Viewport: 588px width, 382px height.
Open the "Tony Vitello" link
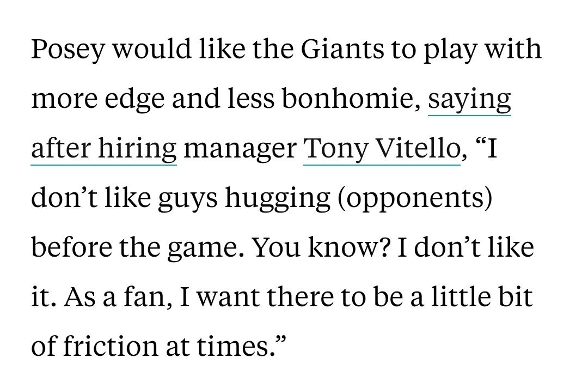[x=381, y=149]
